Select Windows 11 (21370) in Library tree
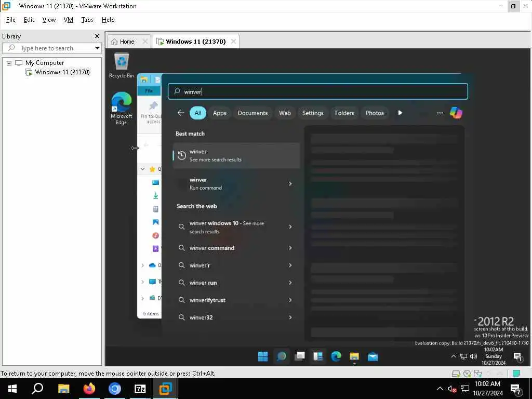 pos(62,72)
